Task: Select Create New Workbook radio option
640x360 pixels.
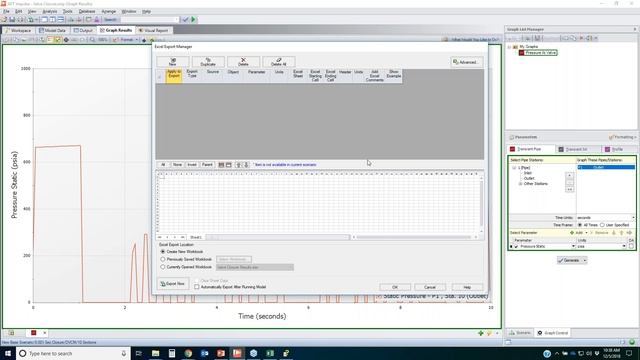Action: pyautogui.click(x=163, y=252)
